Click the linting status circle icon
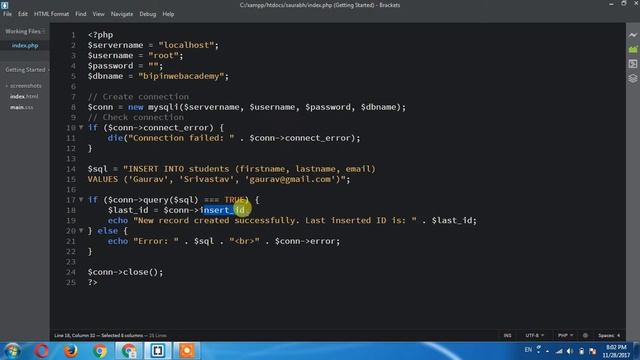The height and width of the screenshot is (360, 640). pyautogui.click(x=585, y=336)
